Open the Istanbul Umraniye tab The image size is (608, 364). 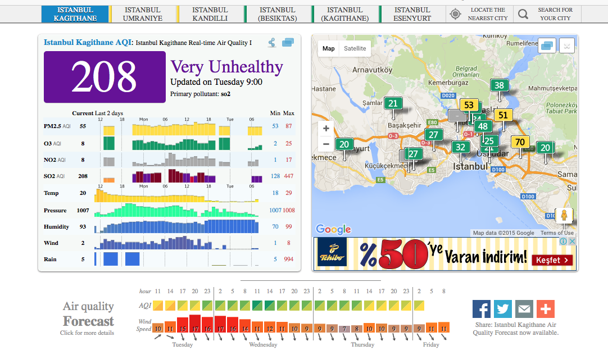pyautogui.click(x=143, y=14)
